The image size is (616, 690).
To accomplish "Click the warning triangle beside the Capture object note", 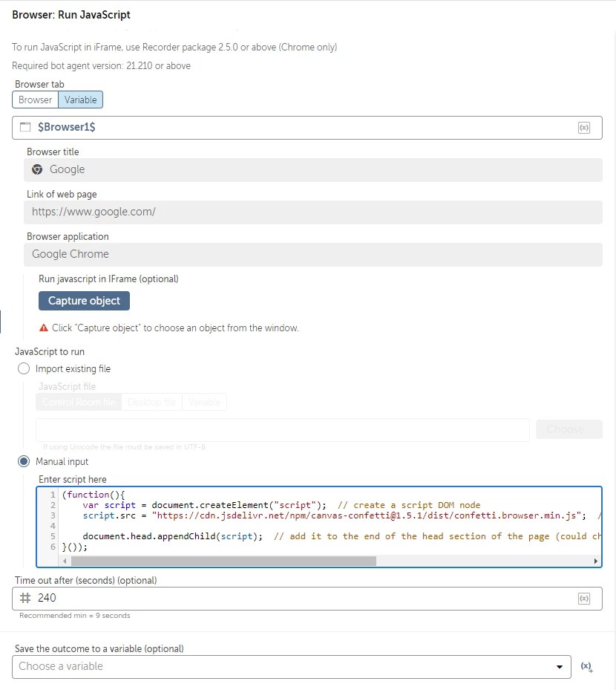I will (42, 328).
